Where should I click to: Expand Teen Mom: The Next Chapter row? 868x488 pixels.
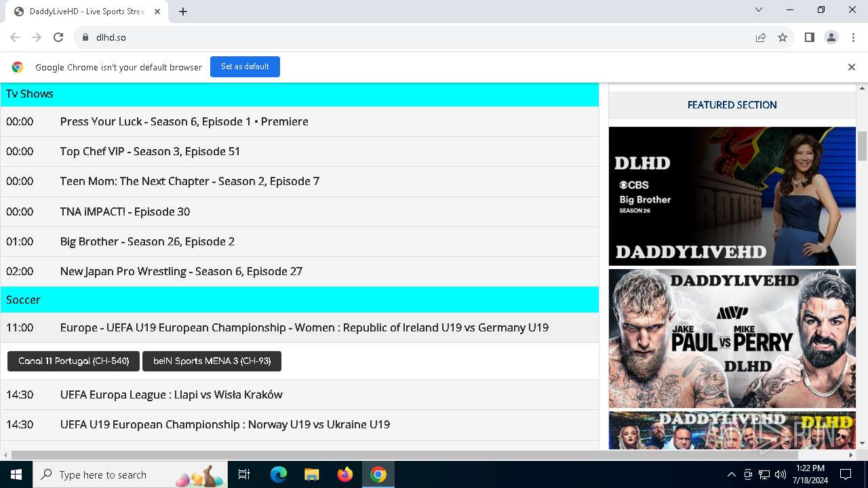click(299, 182)
